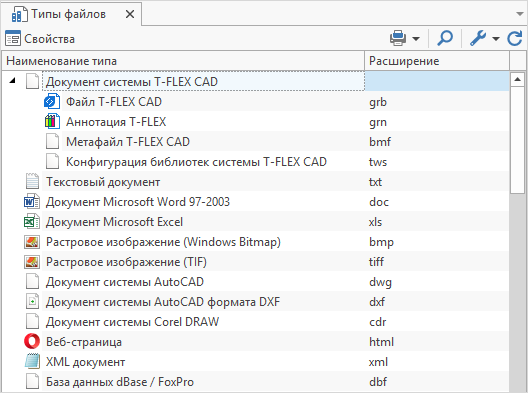The width and height of the screenshot is (528, 393).
Task: Click the wrench settings icon
Action: tap(478, 38)
